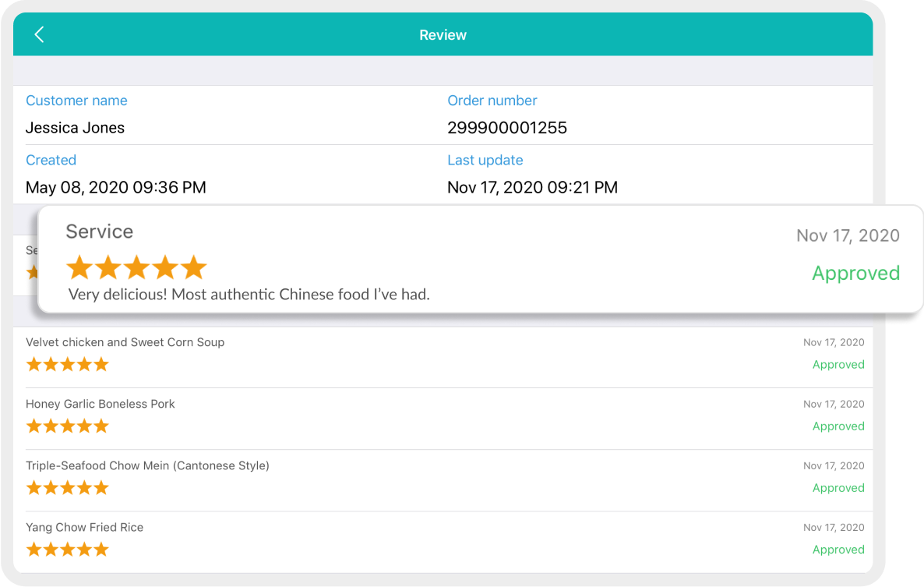Click the Last update label
The height and width of the screenshot is (587, 924).
[485, 161]
